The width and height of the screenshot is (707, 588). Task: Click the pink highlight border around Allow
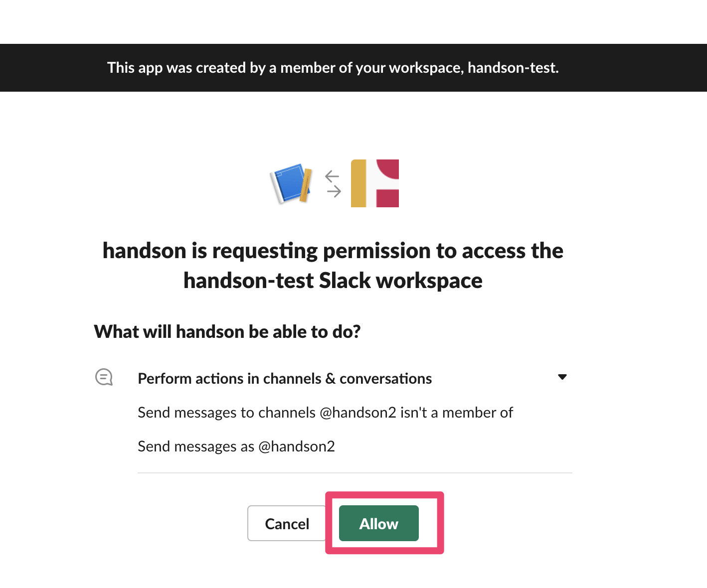384,495
